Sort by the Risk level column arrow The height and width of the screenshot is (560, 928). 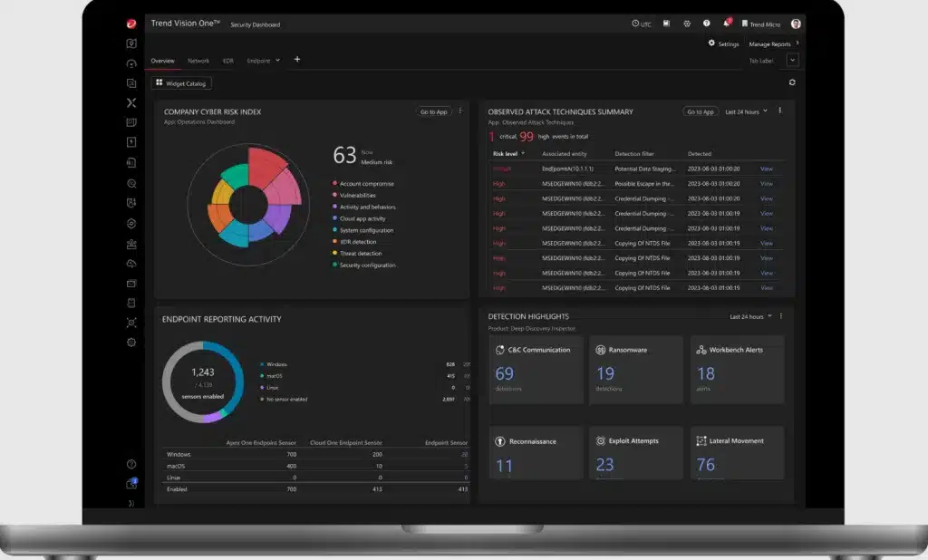523,153
